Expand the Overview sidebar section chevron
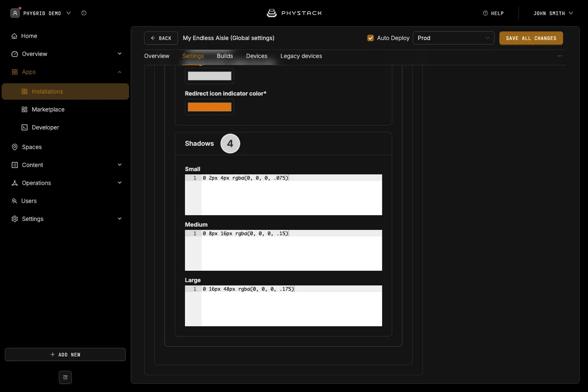This screenshot has height=392, width=588. pos(120,53)
